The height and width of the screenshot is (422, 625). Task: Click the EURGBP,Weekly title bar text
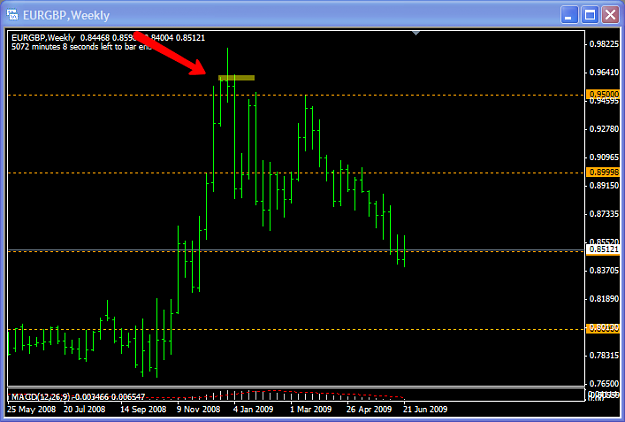click(x=66, y=16)
